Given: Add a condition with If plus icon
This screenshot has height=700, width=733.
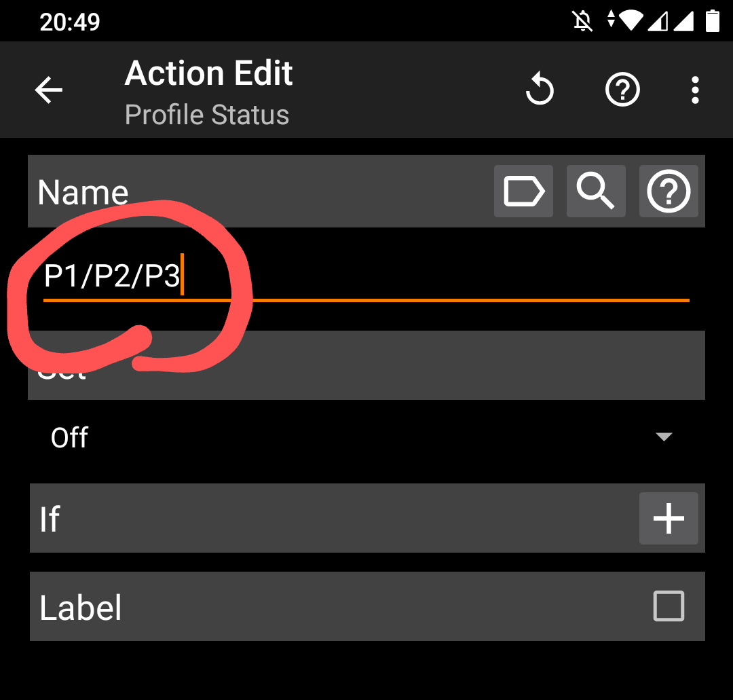Looking at the screenshot, I should click(669, 519).
